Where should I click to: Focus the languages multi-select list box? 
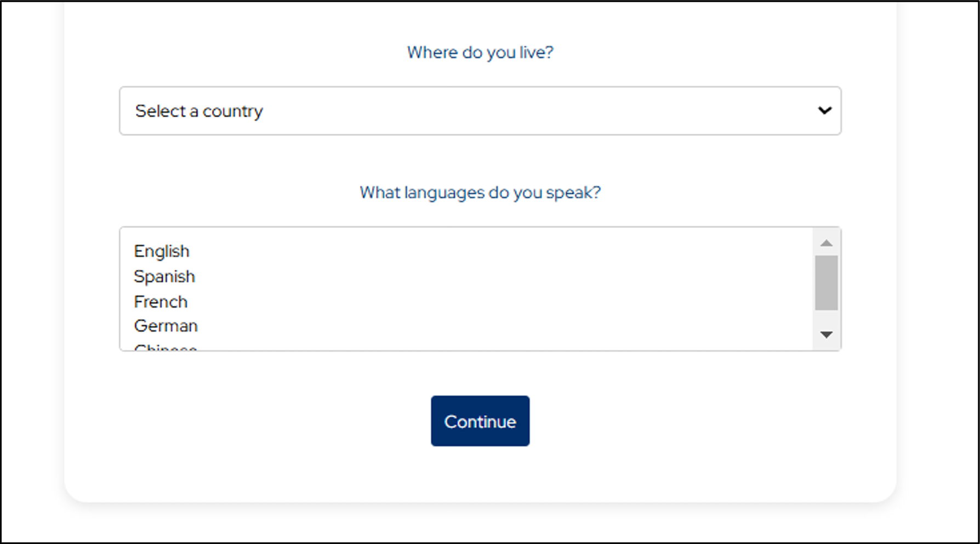(x=467, y=289)
